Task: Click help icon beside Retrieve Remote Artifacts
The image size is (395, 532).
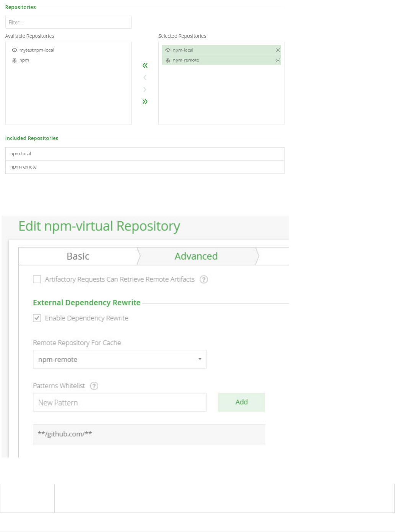Action: coord(204,279)
